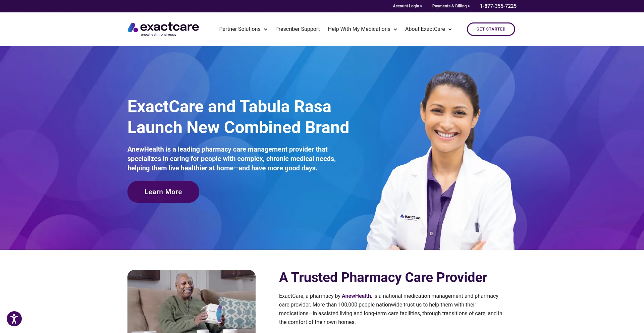This screenshot has height=333, width=644.
Task: Click the hero headline about Tabula Rasa
Action: [x=238, y=117]
